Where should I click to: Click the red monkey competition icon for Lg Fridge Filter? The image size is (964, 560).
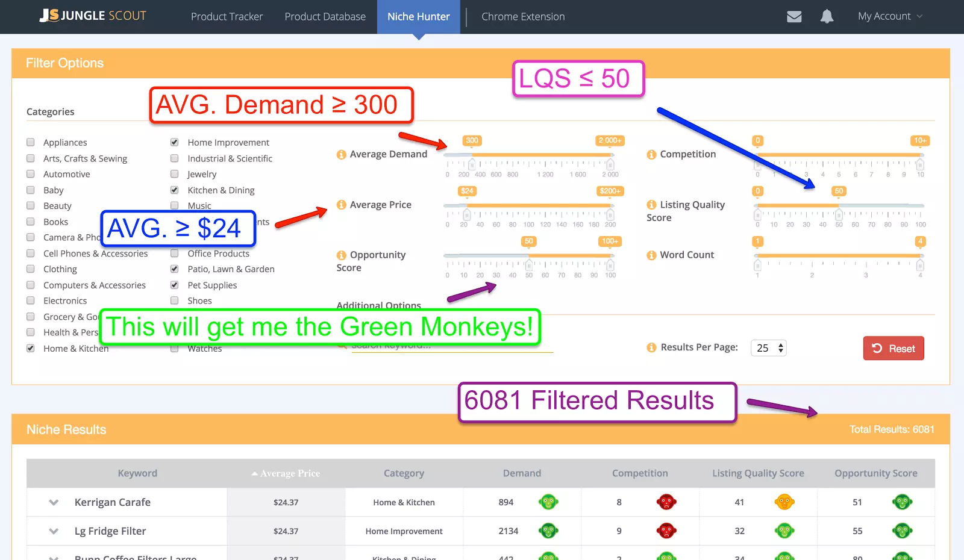click(666, 530)
